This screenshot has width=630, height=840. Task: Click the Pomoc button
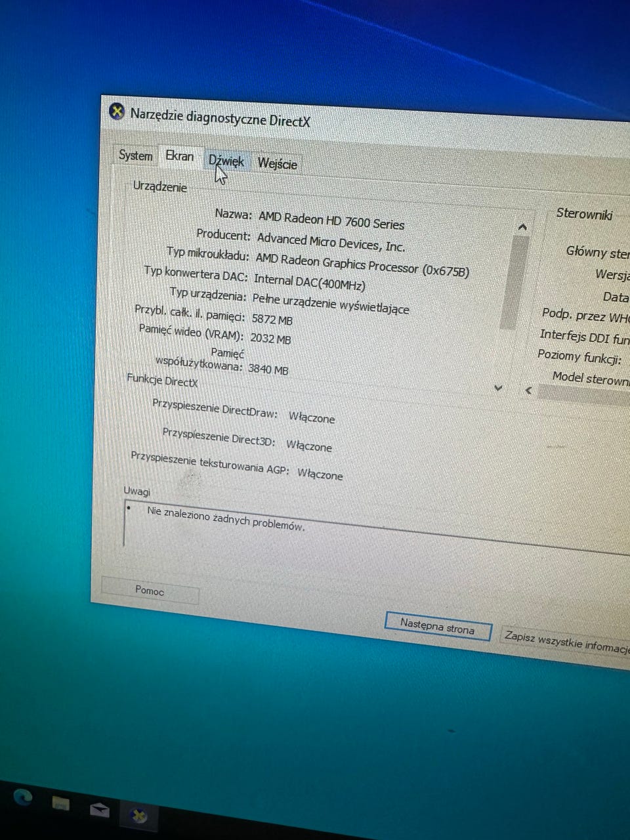(x=150, y=590)
